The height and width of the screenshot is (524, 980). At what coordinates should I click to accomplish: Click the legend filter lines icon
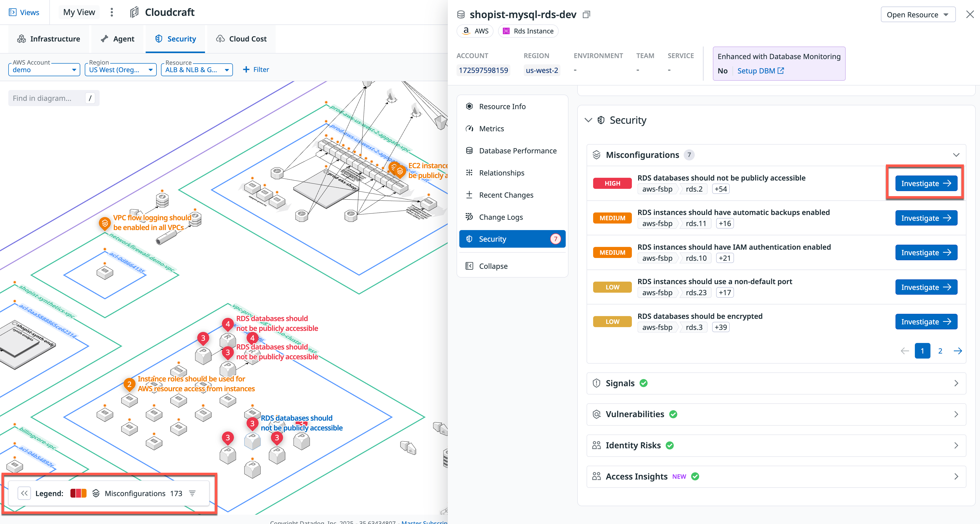(192, 493)
